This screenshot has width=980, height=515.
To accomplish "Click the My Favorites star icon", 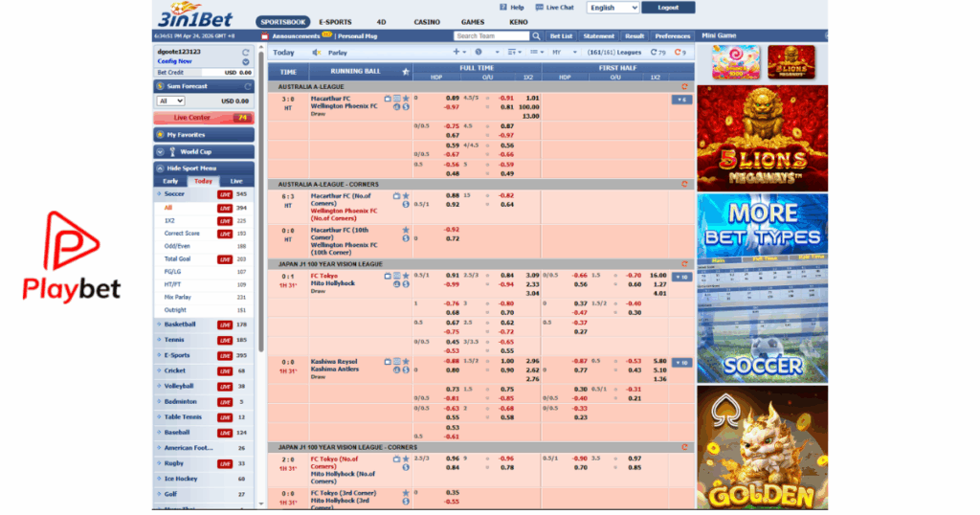I will click(x=161, y=134).
